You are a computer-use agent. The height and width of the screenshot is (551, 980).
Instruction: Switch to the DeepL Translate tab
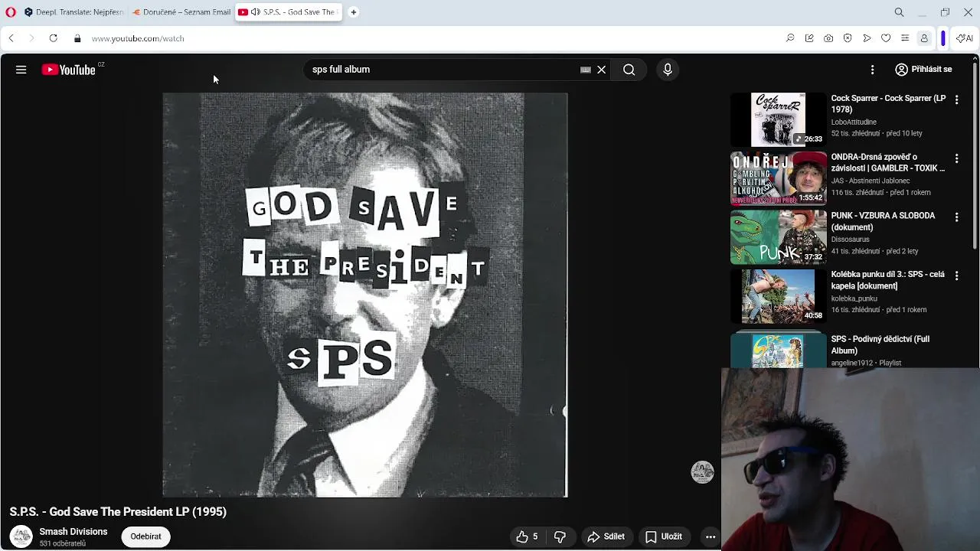click(x=73, y=12)
